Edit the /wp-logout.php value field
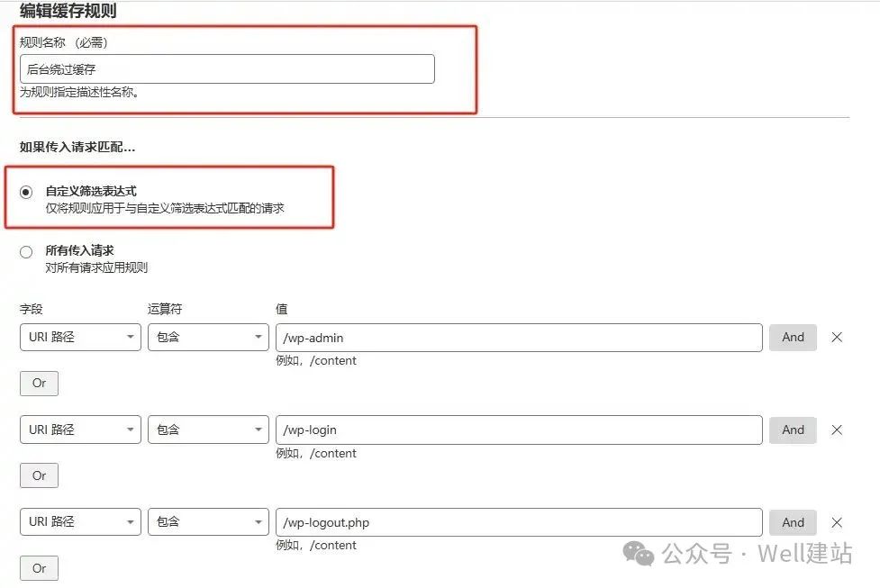The image size is (880, 588). click(519, 522)
